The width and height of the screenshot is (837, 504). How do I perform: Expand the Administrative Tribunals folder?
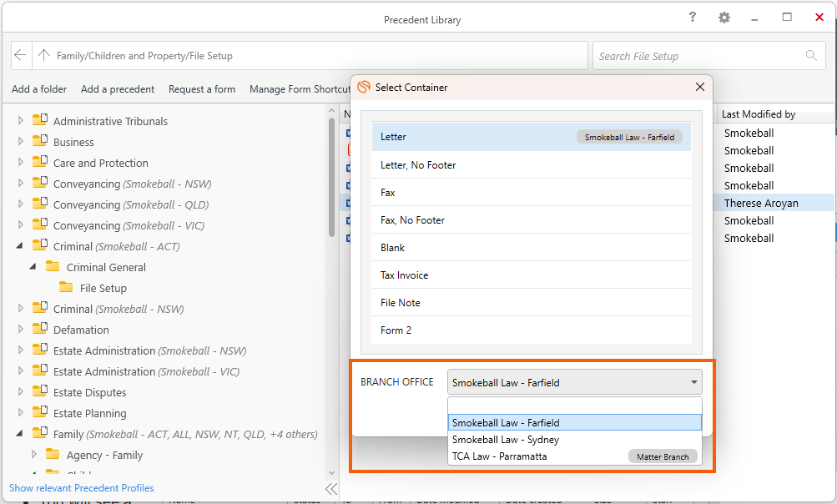point(20,121)
